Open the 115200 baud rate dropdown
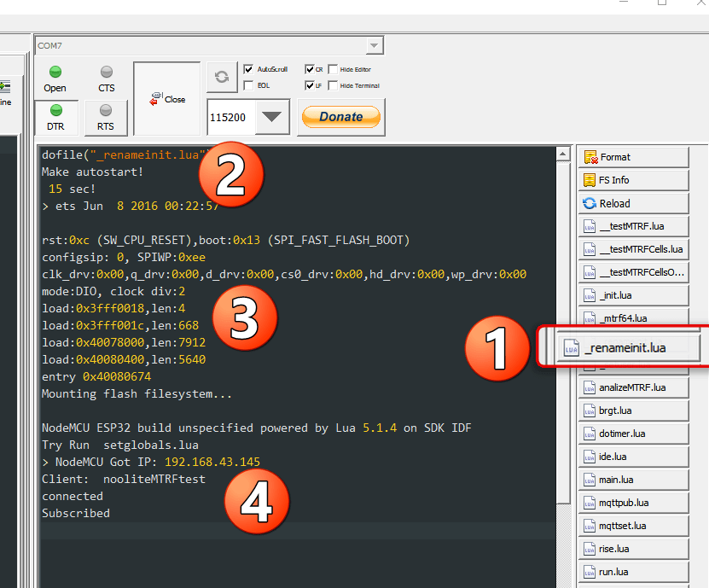Image resolution: width=709 pixels, height=588 pixels. pyautogui.click(x=271, y=117)
